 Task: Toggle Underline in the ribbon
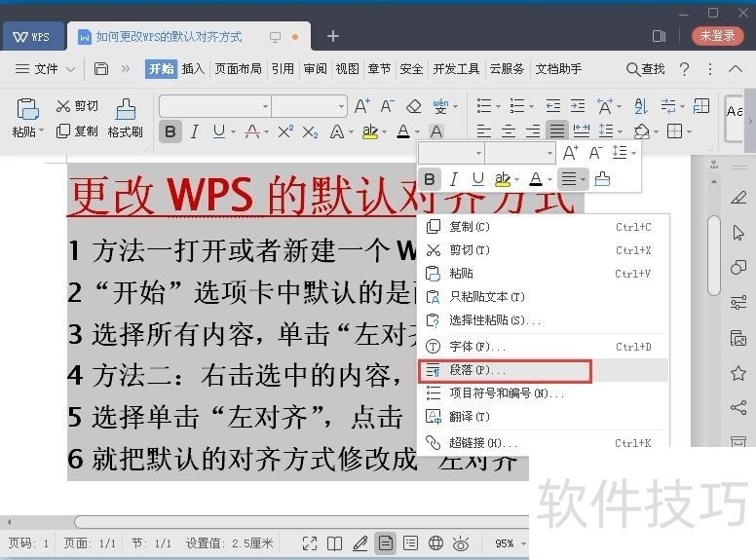point(219,131)
